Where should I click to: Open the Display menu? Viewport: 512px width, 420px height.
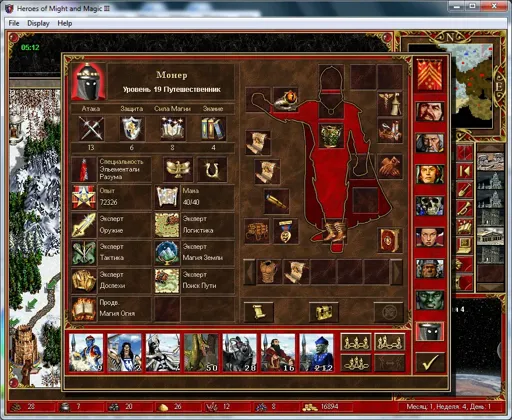pyautogui.click(x=38, y=23)
